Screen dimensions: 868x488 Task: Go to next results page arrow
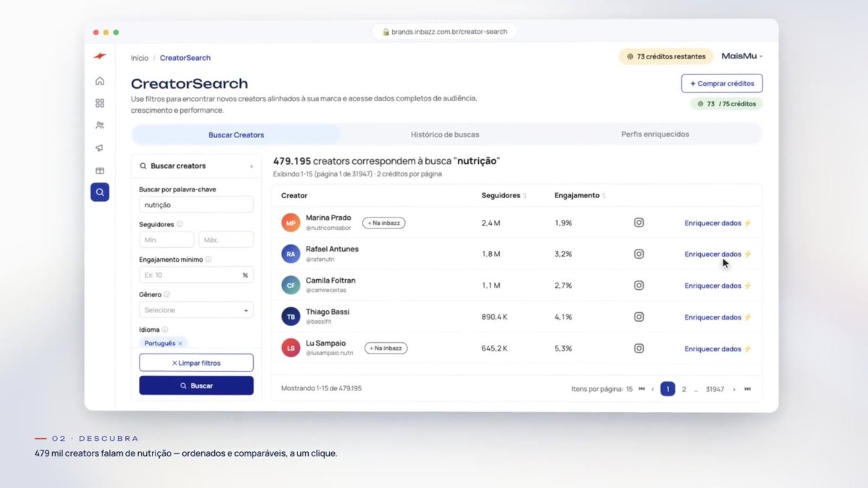pos(734,389)
